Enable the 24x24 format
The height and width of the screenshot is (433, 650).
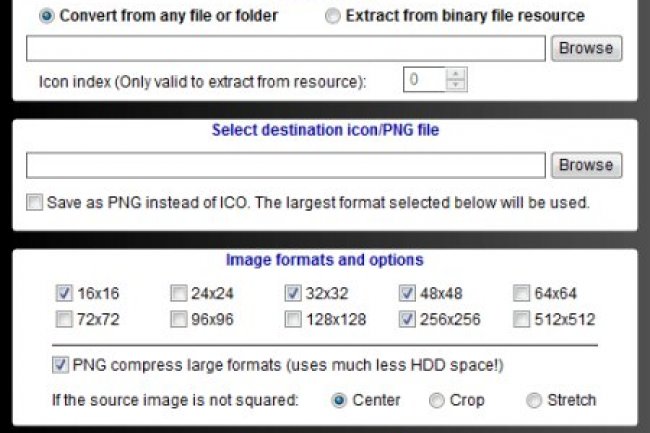point(178,294)
